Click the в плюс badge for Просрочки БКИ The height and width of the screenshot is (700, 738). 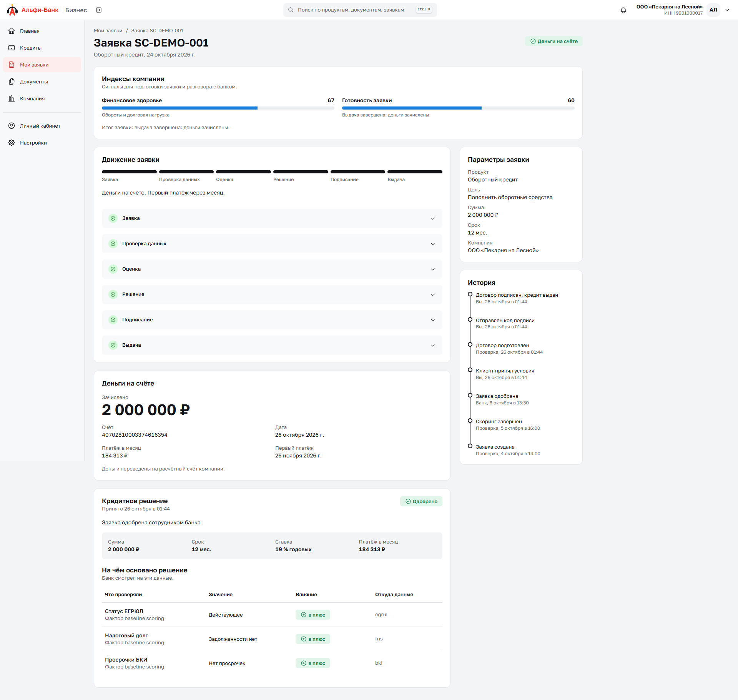coord(313,663)
